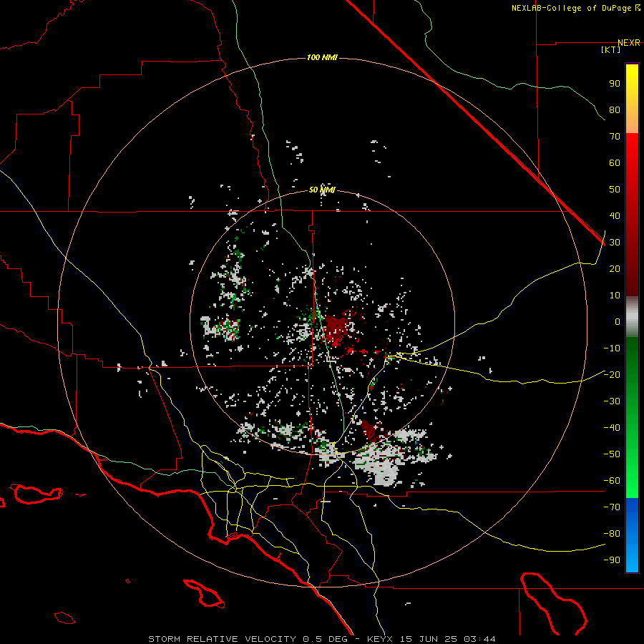
Task: Select the -80 value on velocity scale
Action: 612,534
